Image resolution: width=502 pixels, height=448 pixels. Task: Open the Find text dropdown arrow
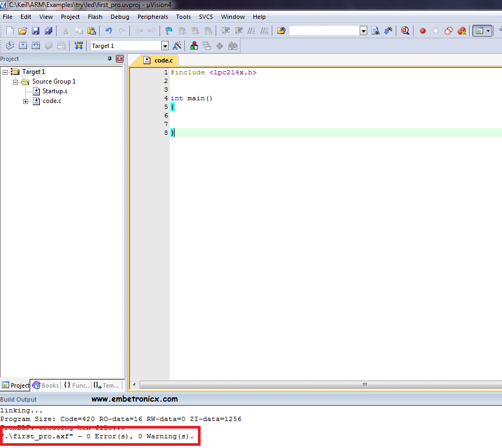coord(363,31)
